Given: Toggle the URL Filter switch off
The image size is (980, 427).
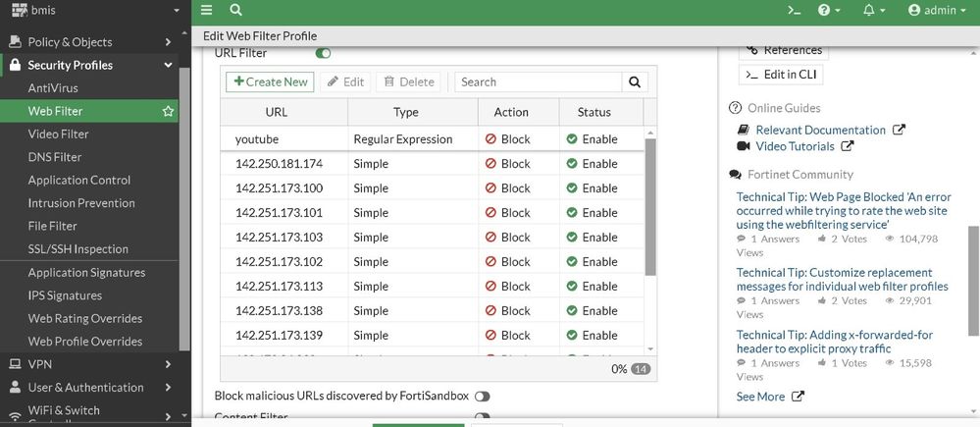Looking at the screenshot, I should [323, 53].
